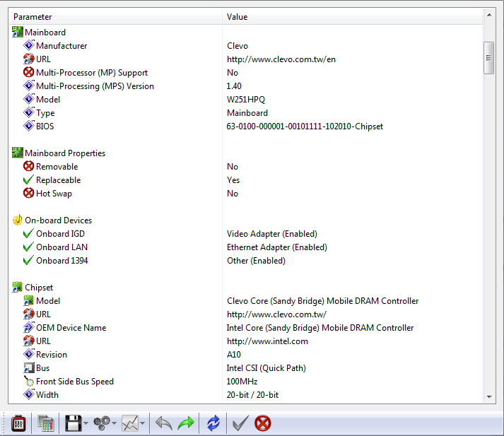Click the red X beside Multi-Processor Support
This screenshot has height=436, width=504.
point(28,72)
